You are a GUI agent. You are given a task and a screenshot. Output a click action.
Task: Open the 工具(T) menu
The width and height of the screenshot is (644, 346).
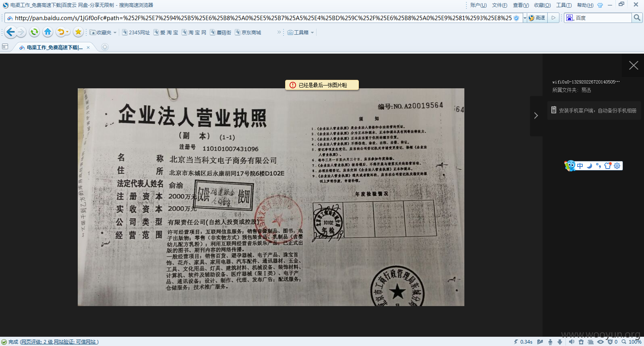click(x=564, y=5)
